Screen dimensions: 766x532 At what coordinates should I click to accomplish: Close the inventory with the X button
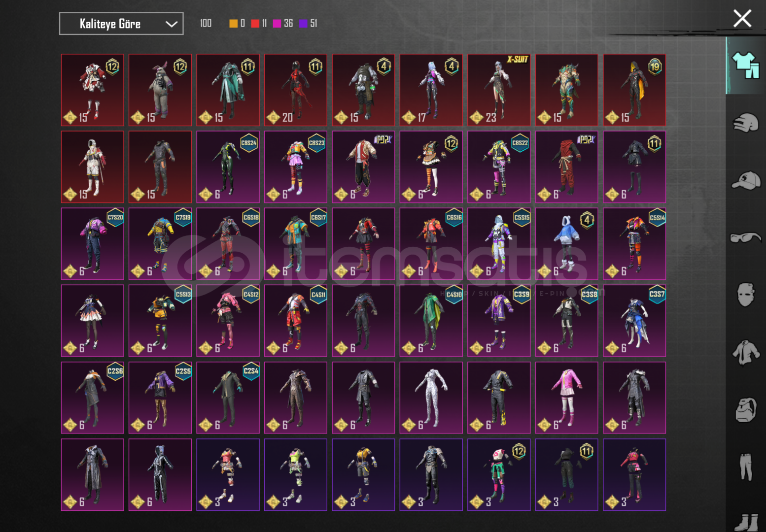(x=742, y=19)
